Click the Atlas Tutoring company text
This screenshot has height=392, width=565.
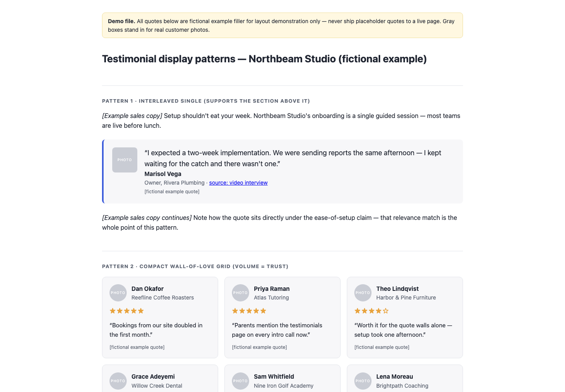point(272,298)
